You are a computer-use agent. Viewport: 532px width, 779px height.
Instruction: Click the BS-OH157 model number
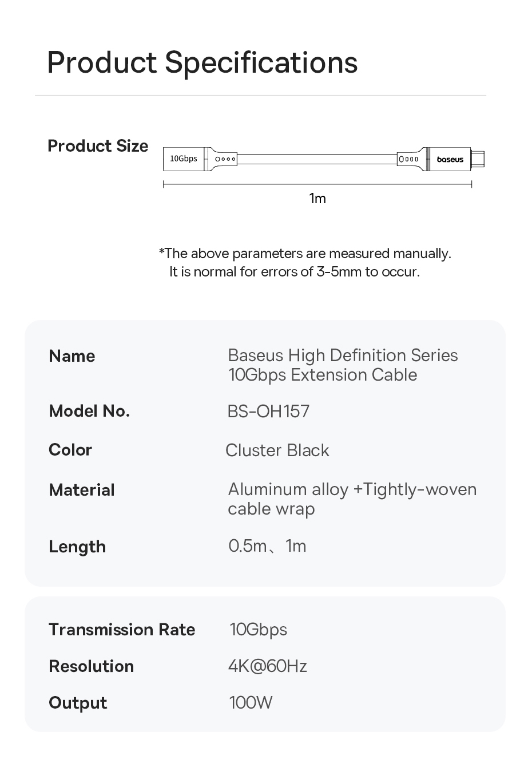click(x=268, y=412)
